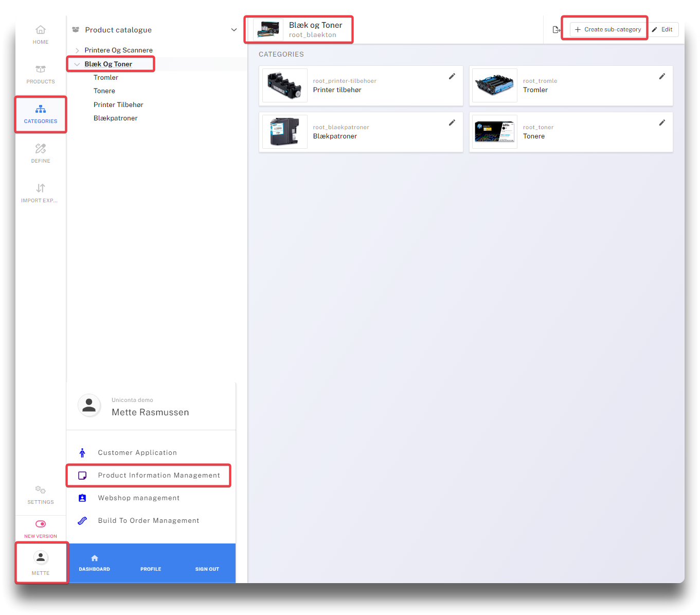Toggle the New Version switch
Viewport: 700px width, 615px height.
tap(41, 524)
